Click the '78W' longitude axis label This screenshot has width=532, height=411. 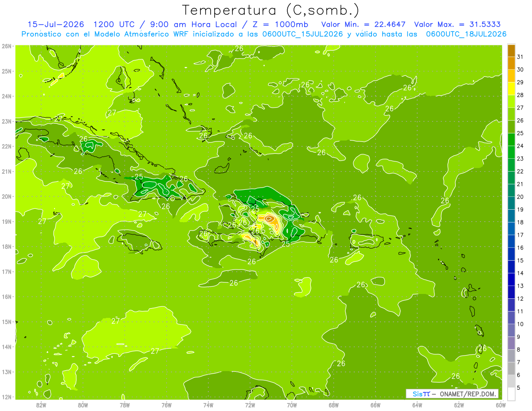pos(125,404)
